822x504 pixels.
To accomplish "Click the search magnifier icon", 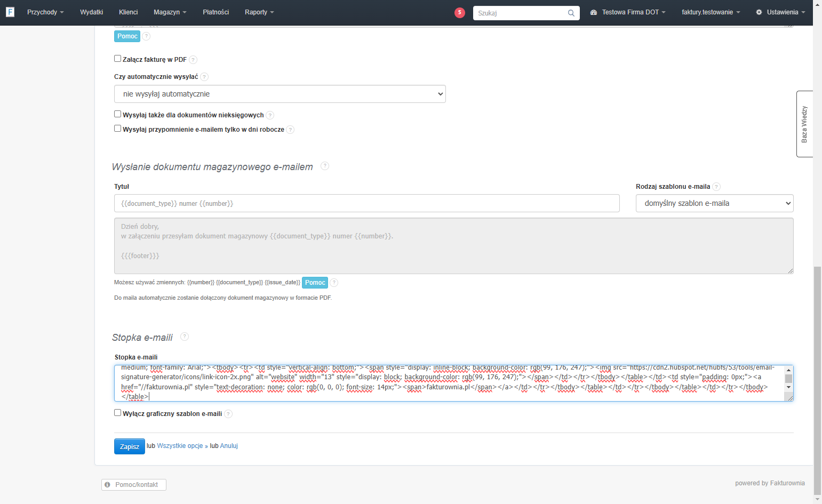I will click(571, 13).
